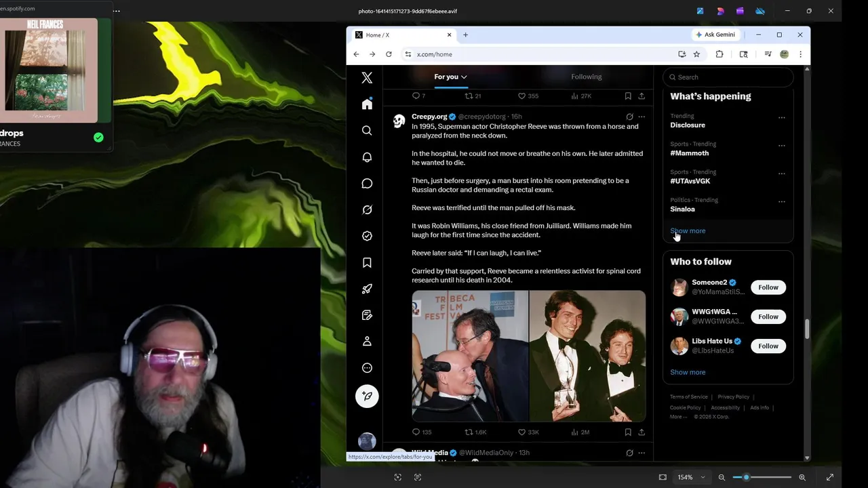The height and width of the screenshot is (488, 868).
Task: Open the 154% zoom level dropdown
Action: (692, 477)
